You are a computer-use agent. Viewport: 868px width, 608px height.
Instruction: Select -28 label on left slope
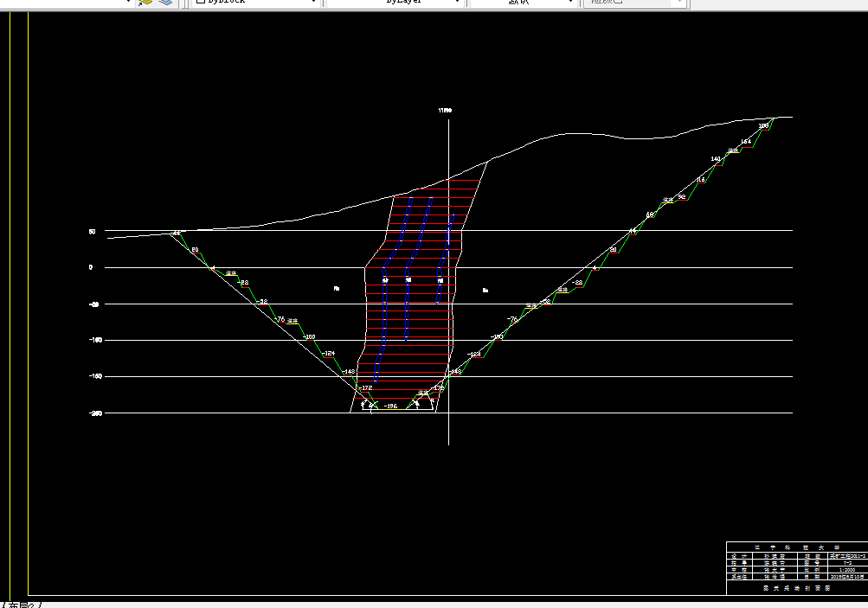[x=243, y=283]
